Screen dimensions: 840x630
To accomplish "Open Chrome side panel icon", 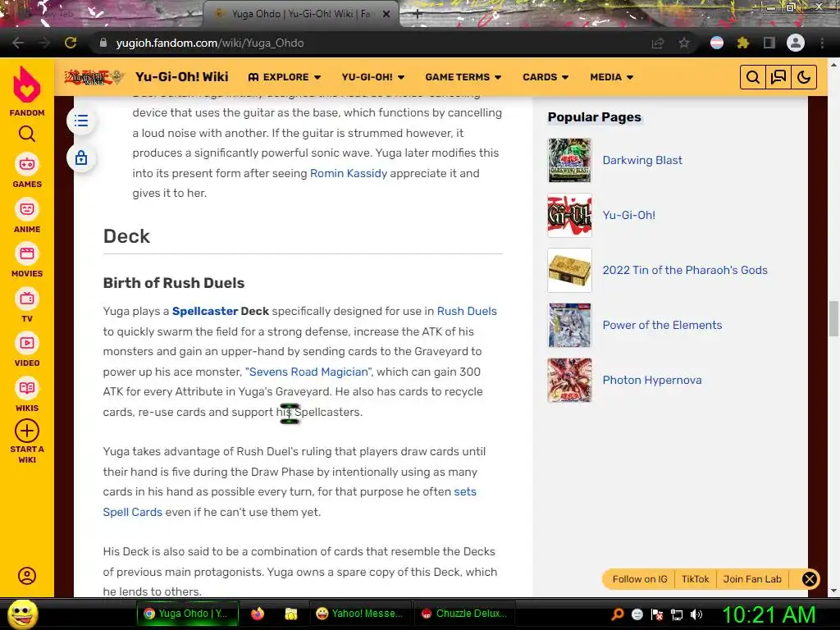I will coord(769,43).
